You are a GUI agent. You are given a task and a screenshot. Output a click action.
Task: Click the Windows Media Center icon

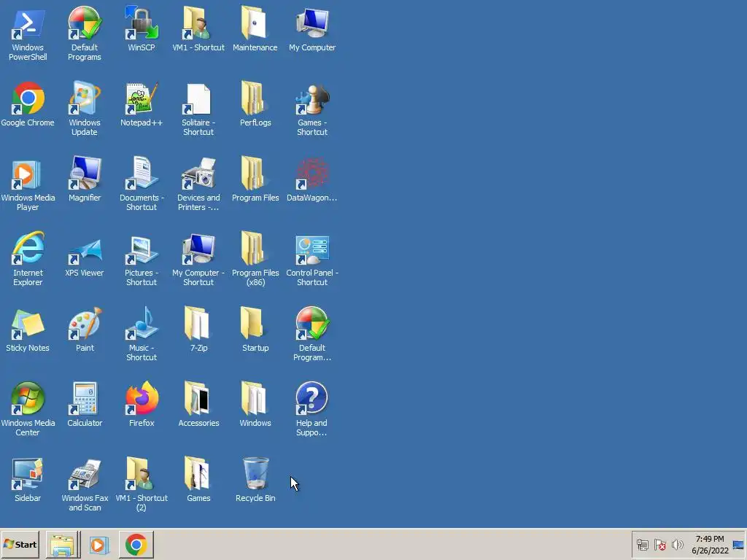coord(28,399)
